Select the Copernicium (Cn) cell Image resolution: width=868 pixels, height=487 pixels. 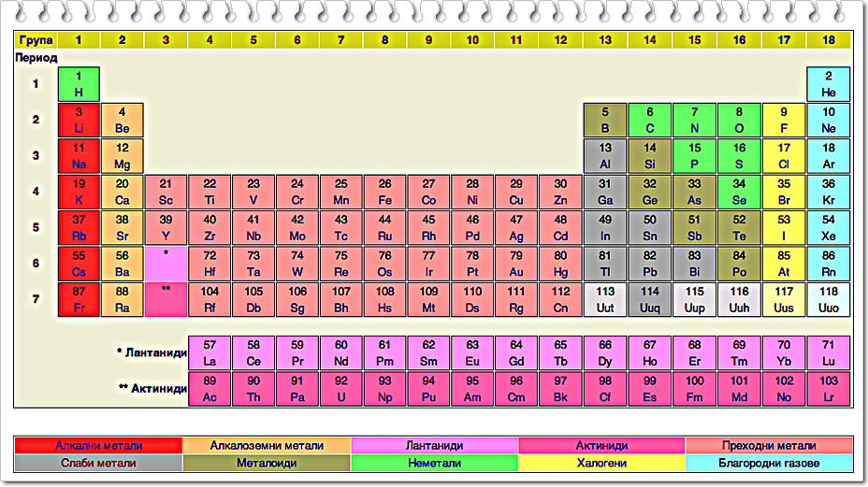tap(560, 300)
